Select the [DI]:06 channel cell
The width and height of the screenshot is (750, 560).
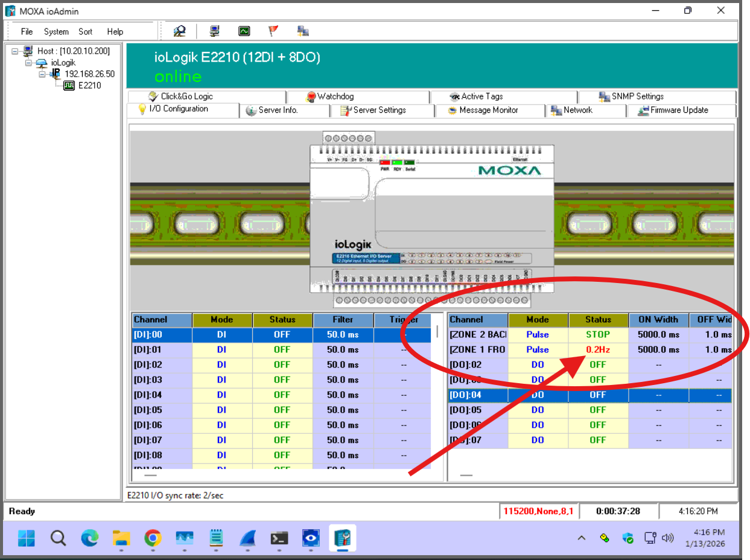[162, 425]
